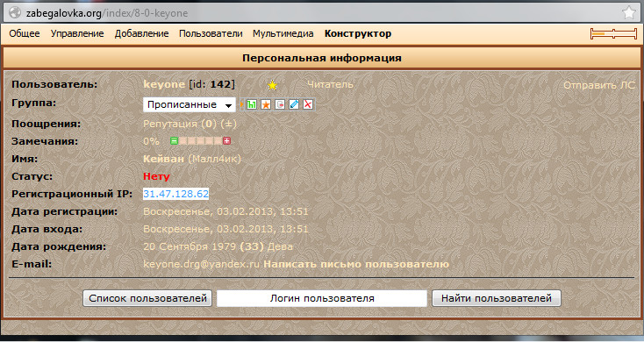644x342 pixels.
Task: Click the Дата входа date value
Action: point(225,229)
